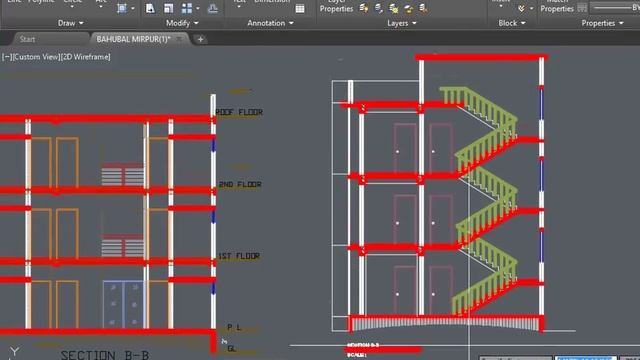Open the Array tool dropdown arrow
640x360 pixels.
tap(198, 8)
